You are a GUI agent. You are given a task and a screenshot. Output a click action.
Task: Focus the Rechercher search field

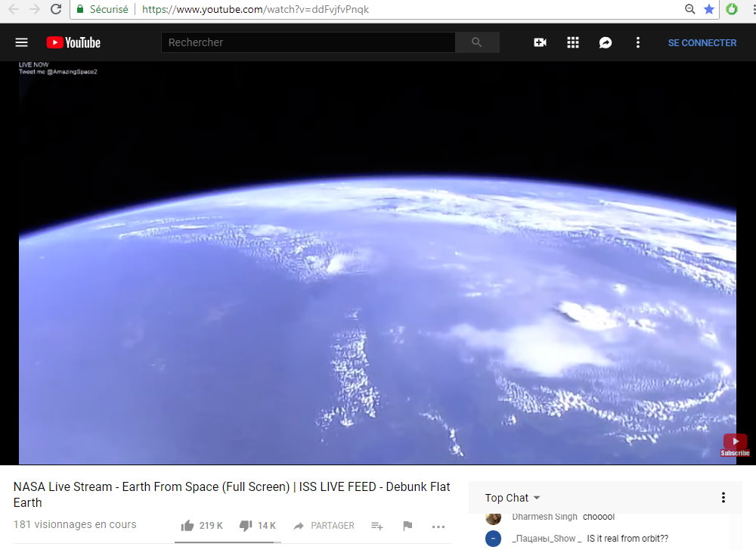308,42
